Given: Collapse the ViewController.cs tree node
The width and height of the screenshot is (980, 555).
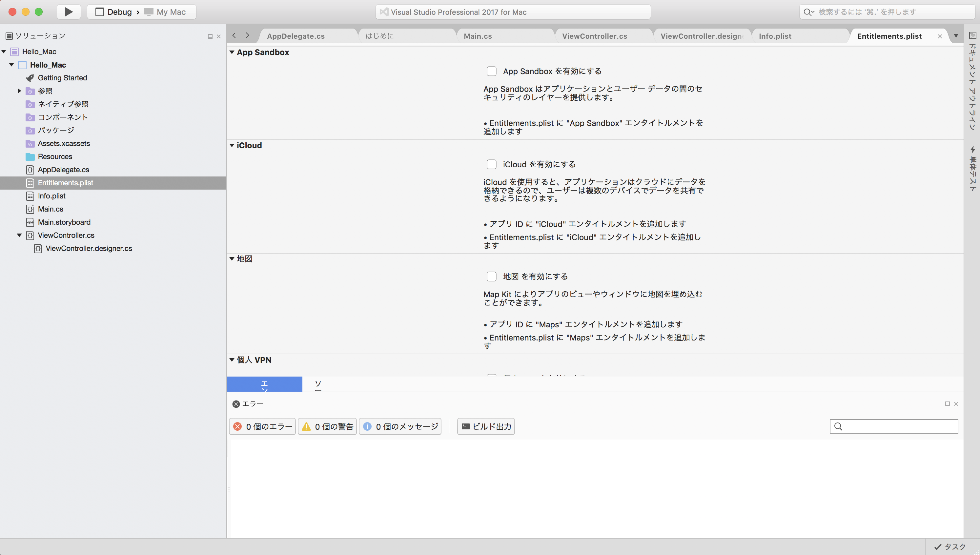Looking at the screenshot, I should (19, 235).
